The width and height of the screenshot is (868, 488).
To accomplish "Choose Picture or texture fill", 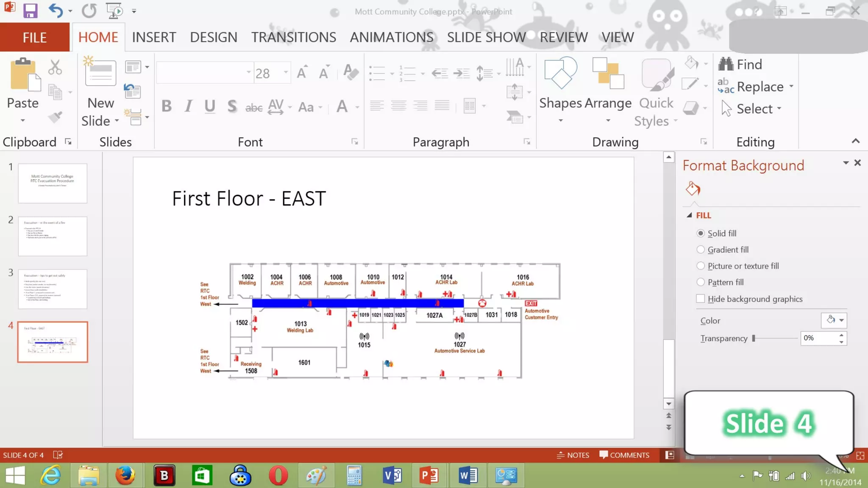I will tap(701, 266).
